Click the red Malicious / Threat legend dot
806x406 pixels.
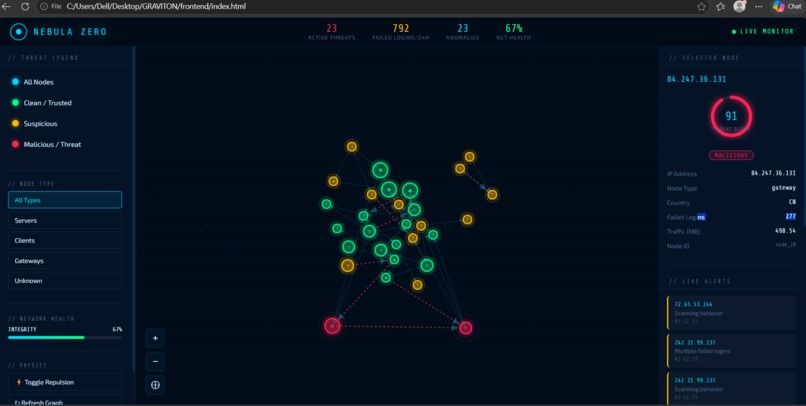point(15,144)
